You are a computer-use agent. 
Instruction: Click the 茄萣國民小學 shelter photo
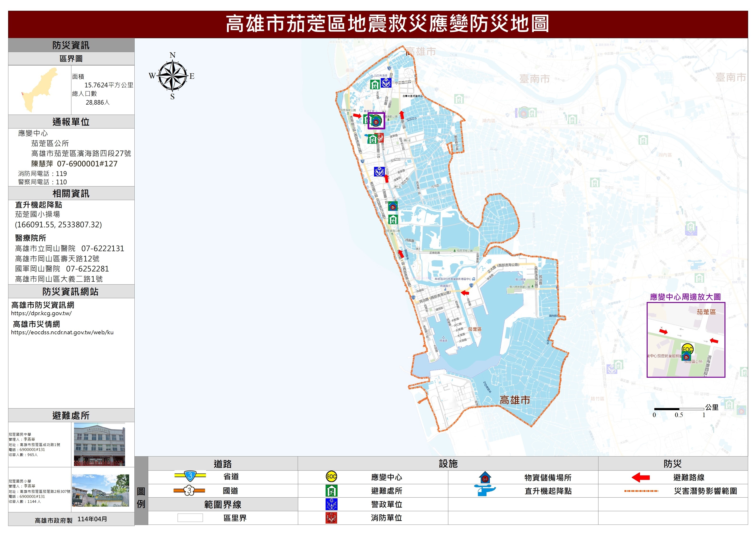click(x=100, y=490)
